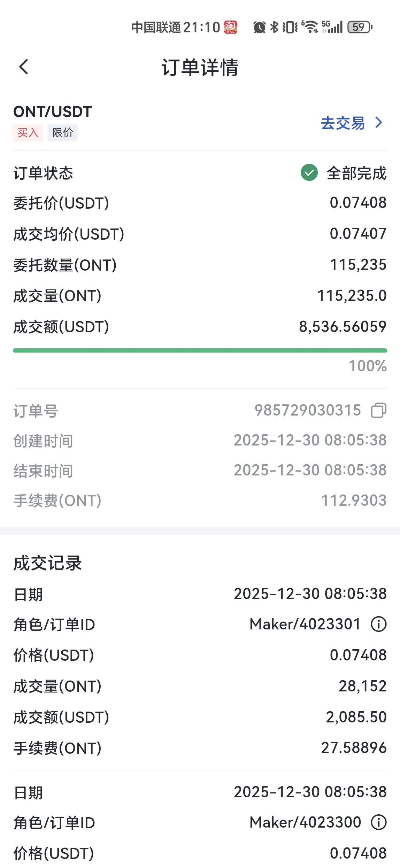Tap the Bluetooth status icon
400x868 pixels.
pos(275,27)
